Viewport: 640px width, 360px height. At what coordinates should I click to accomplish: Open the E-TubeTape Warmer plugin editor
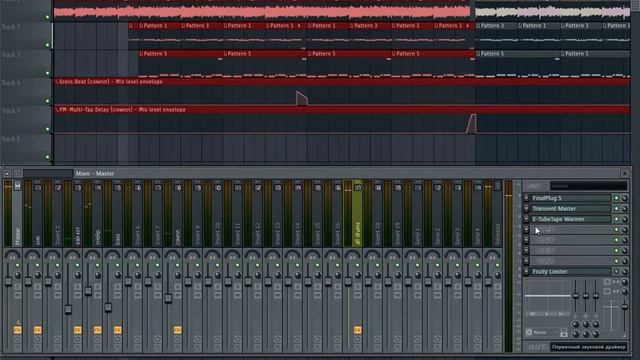point(571,219)
